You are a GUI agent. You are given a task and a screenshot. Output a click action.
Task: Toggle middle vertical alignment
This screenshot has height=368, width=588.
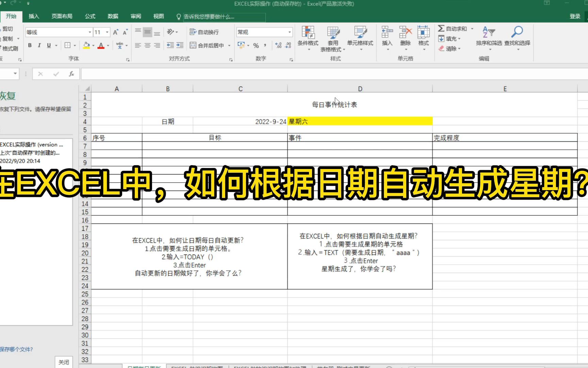point(147,32)
